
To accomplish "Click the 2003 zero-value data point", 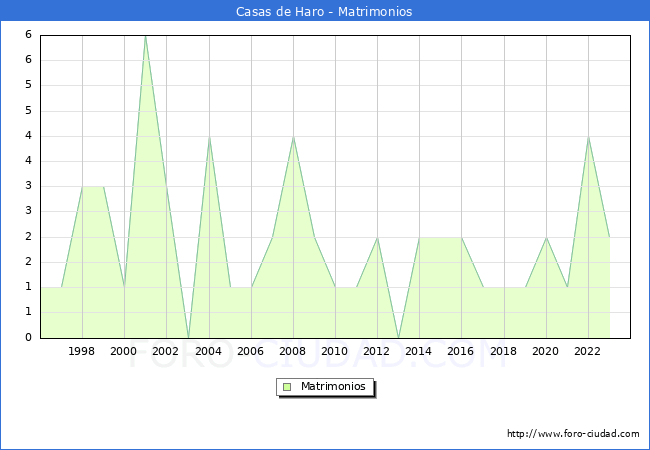I will [x=189, y=338].
